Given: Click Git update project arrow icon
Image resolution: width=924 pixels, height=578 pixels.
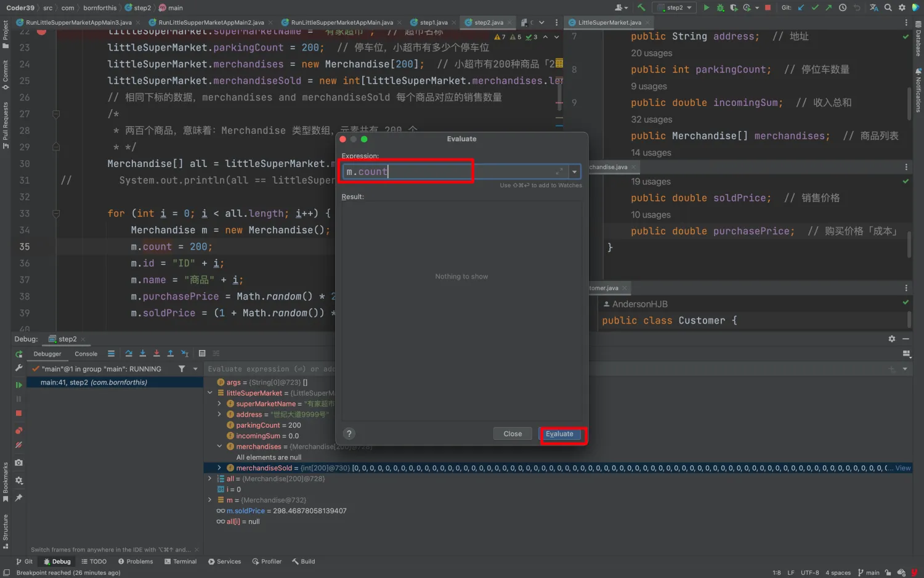Looking at the screenshot, I should [x=801, y=7].
